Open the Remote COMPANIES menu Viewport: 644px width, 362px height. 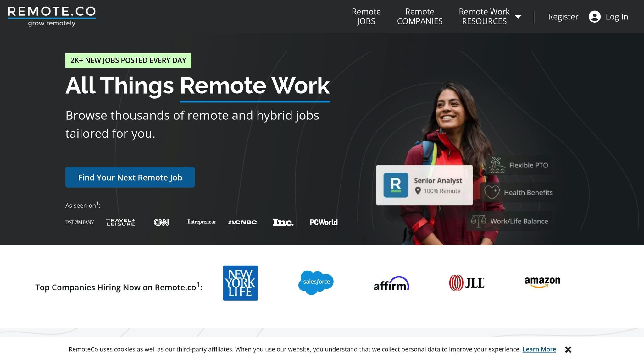coord(420,16)
